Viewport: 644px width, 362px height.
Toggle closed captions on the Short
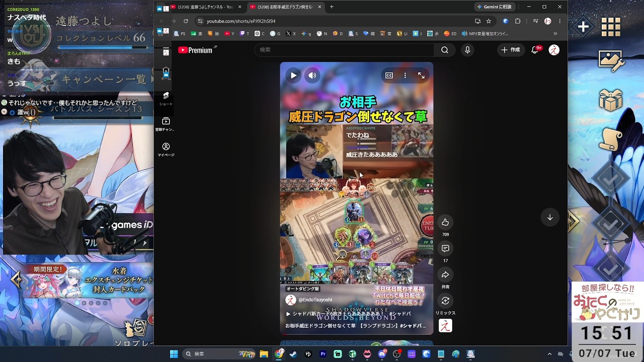pos(389,75)
